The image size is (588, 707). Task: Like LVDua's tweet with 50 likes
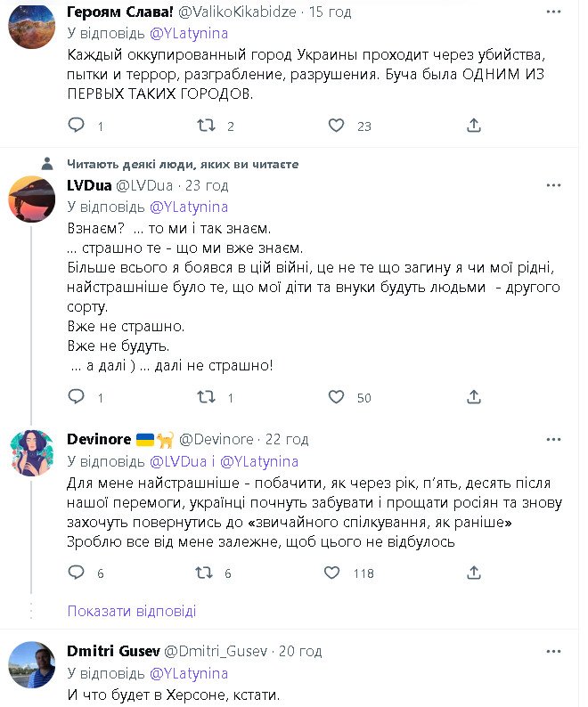tap(336, 397)
